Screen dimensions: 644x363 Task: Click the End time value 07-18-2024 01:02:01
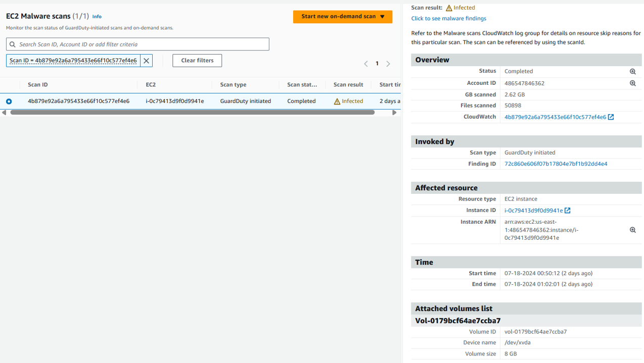tap(548, 284)
